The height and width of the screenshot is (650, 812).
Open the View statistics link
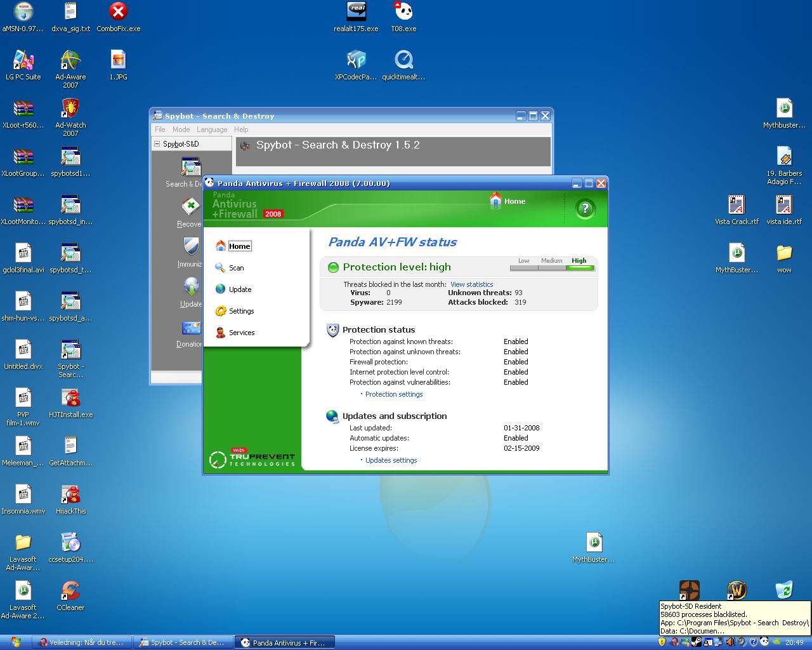pyautogui.click(x=471, y=284)
